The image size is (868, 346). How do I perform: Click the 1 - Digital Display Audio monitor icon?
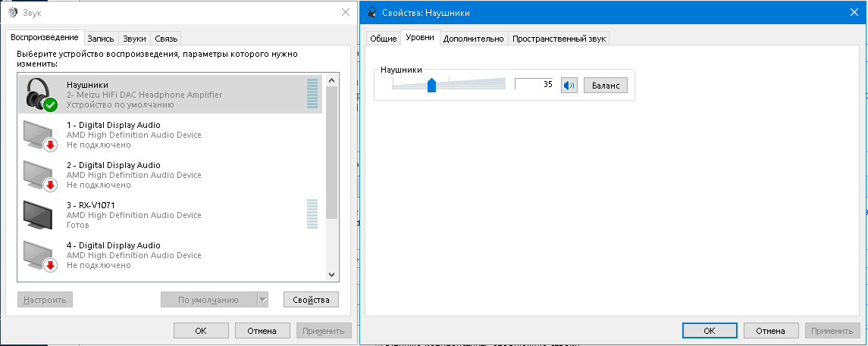click(40, 134)
